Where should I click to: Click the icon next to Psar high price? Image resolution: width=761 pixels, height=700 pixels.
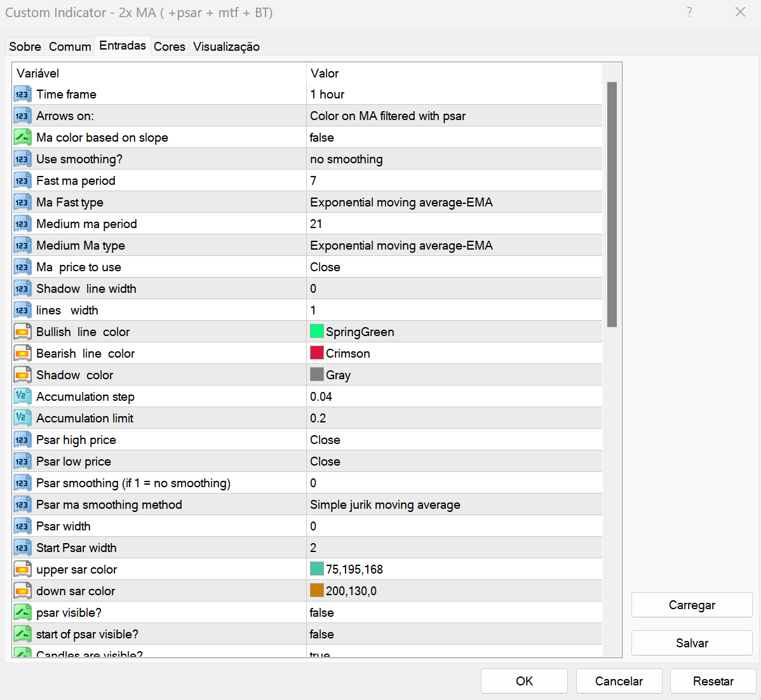[x=22, y=440]
